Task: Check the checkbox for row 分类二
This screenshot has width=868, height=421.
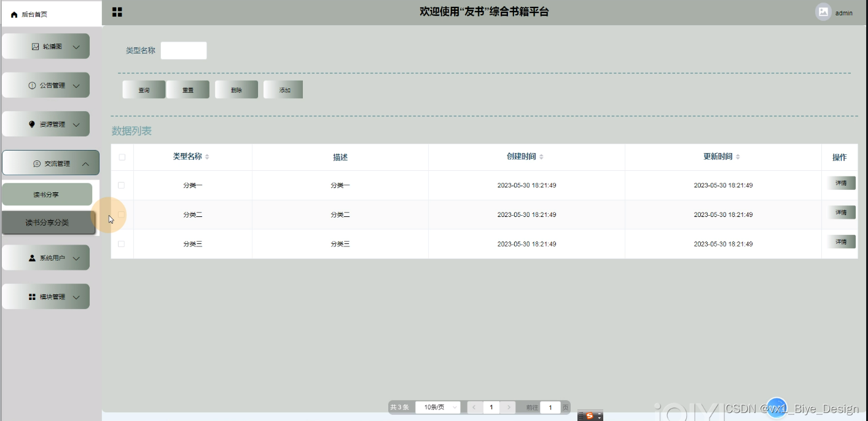Action: click(x=121, y=214)
